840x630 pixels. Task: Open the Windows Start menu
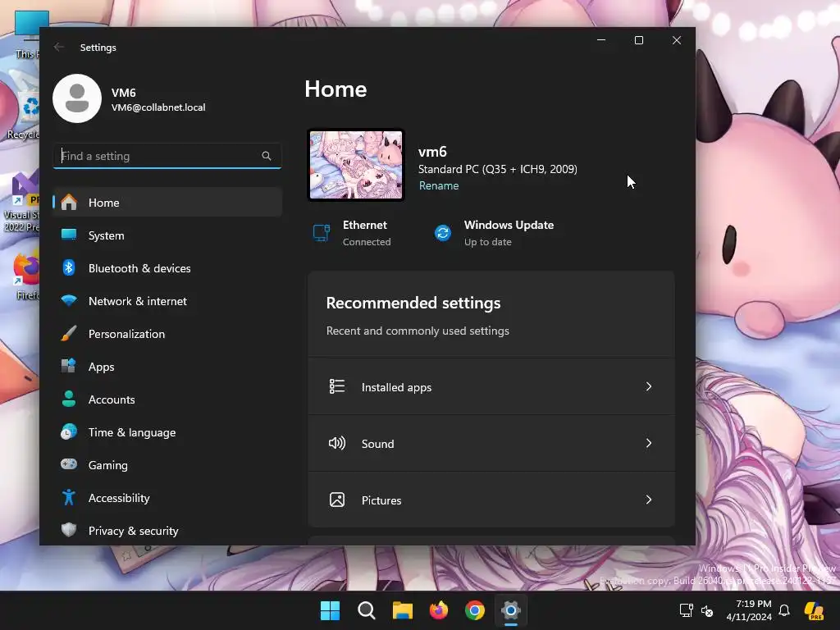(330, 610)
